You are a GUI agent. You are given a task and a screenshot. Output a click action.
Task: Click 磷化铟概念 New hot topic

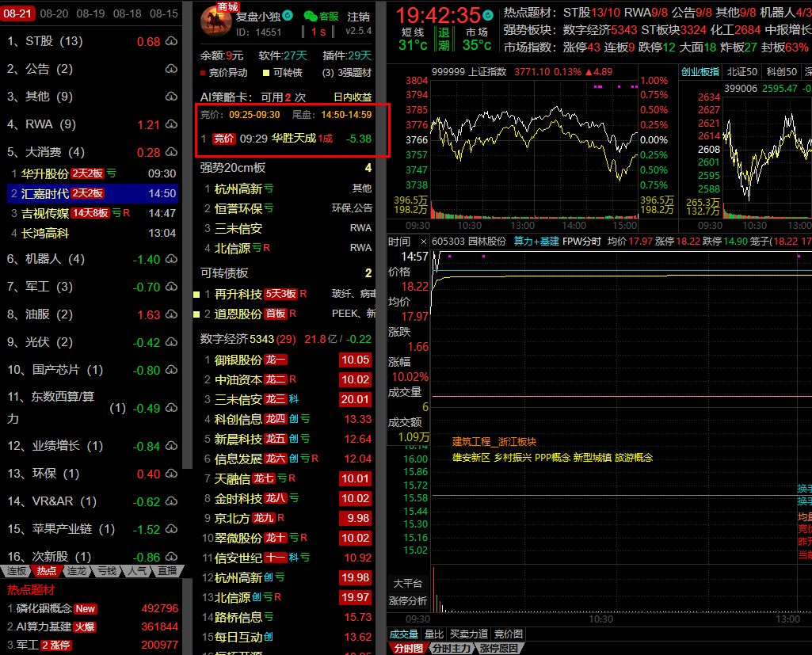93,608
